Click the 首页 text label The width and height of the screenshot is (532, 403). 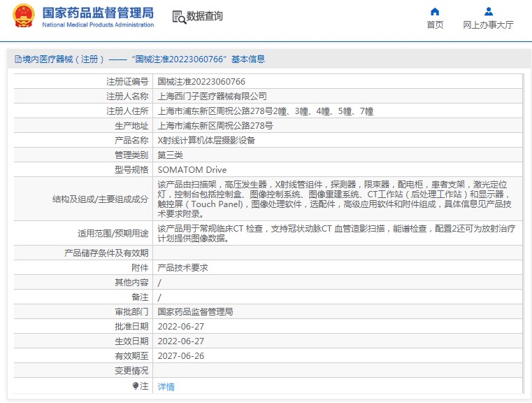pyautogui.click(x=435, y=24)
